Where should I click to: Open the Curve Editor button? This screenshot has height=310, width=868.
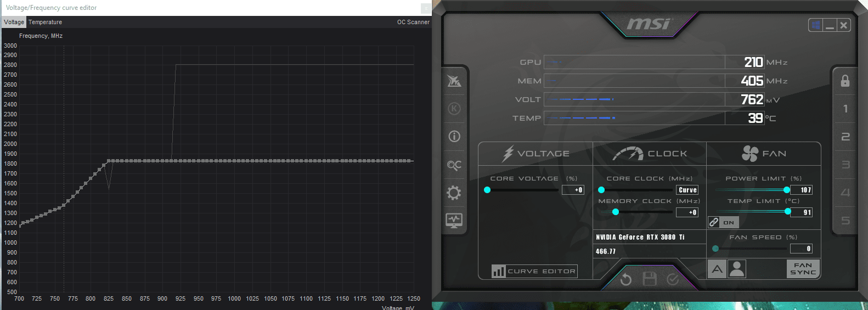534,271
